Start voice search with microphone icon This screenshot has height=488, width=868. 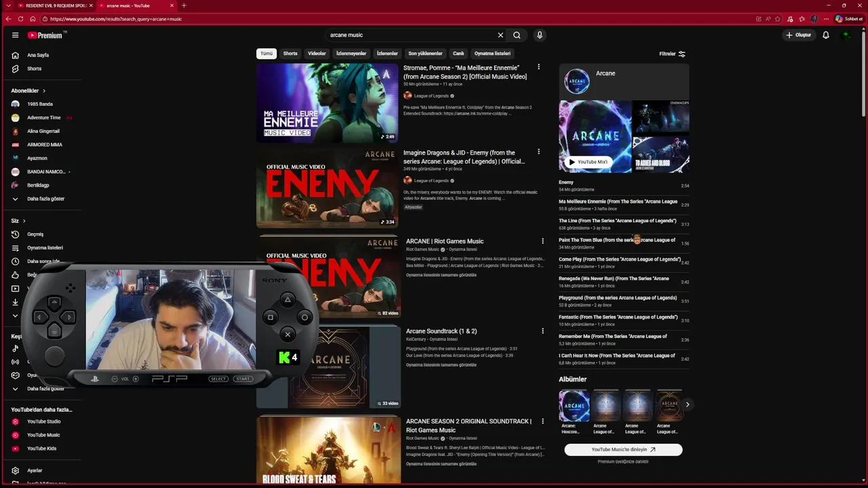point(539,35)
